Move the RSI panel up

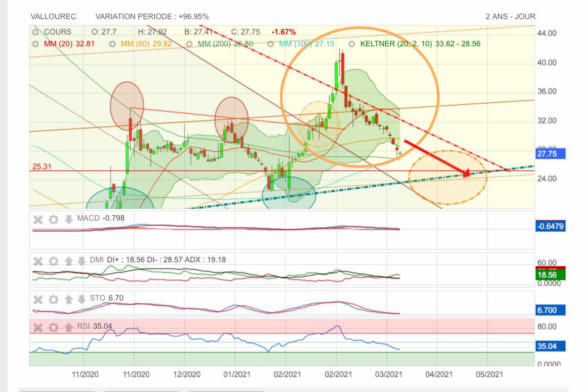[68, 327]
